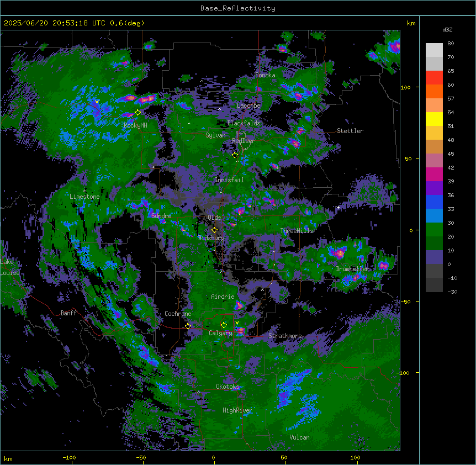The width and height of the screenshot is (476, 465).
Task: Select the brown 45–48 dBZ legend swatch
Action: (434, 146)
